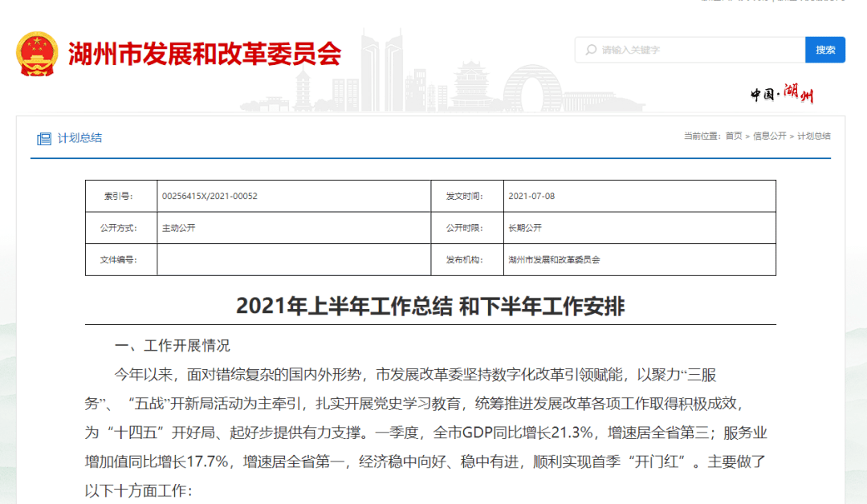The height and width of the screenshot is (504, 867).
Task: Select the 搜索 search button
Action: [825, 49]
